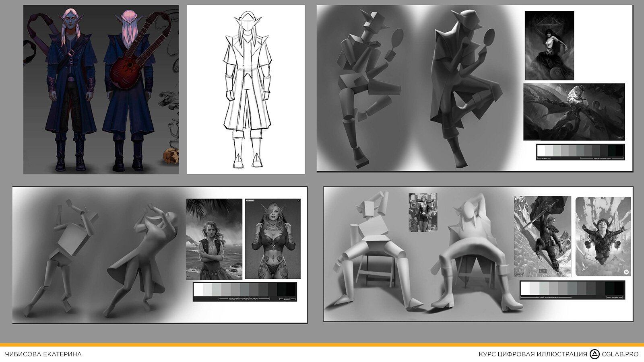
Task: Click the 'высокий тоновой ключ' label
Action: pyautogui.click(x=547, y=297)
